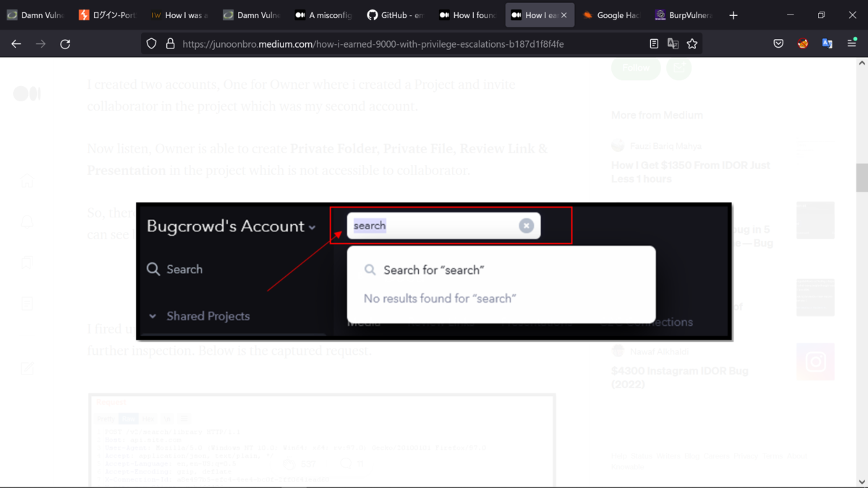Open a new tab with the plus button
This screenshot has height=488, width=868.
[733, 15]
